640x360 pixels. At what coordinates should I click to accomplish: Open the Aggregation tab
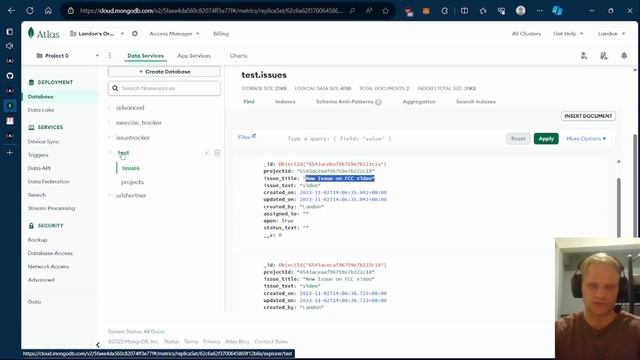click(419, 102)
